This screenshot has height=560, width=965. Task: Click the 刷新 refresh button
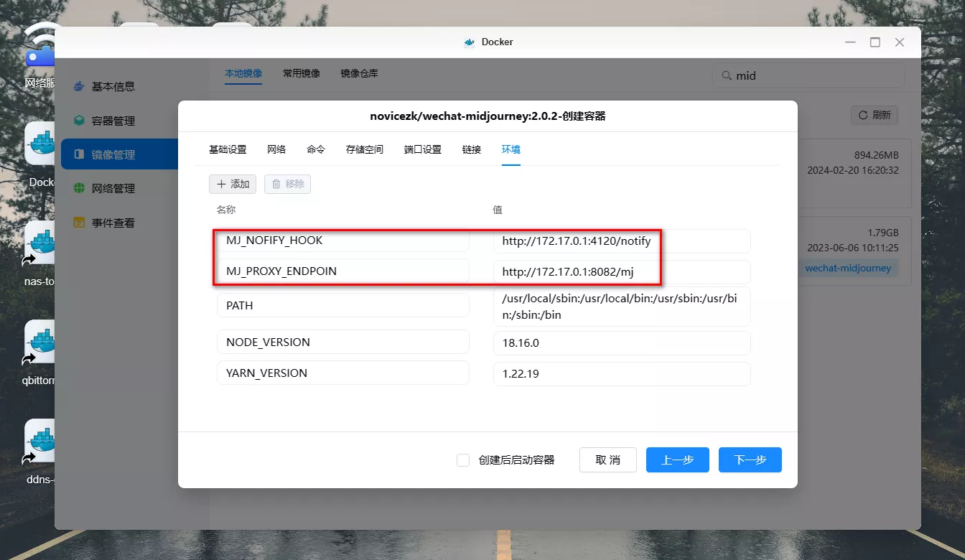tap(875, 115)
